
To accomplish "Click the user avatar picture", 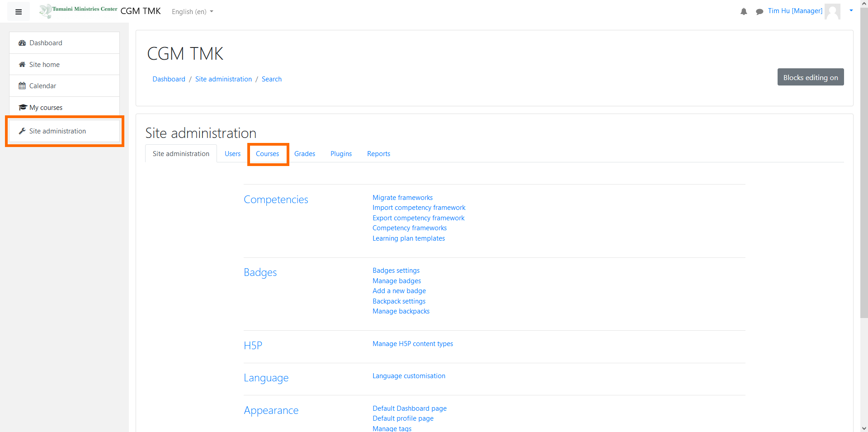I will pos(832,11).
